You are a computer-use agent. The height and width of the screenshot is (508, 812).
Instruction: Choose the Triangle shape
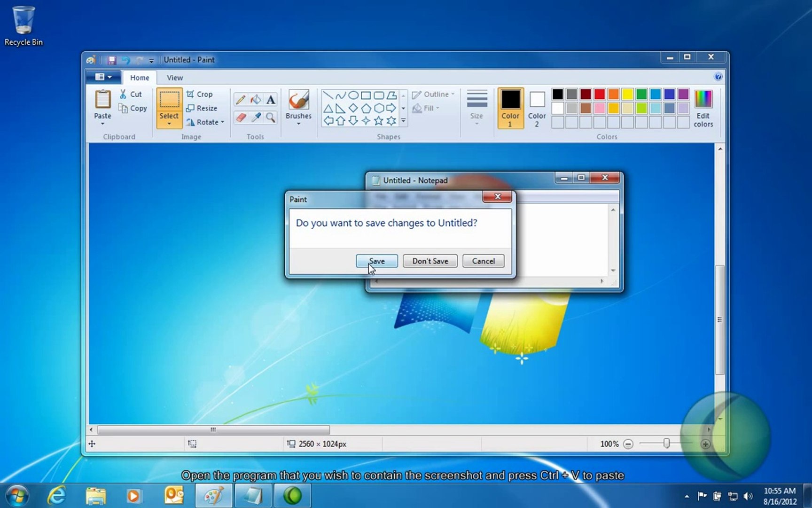coord(328,108)
